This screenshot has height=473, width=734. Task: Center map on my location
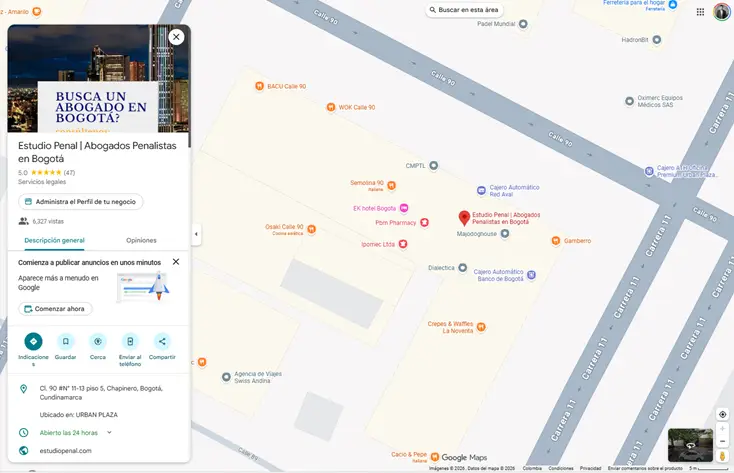click(722, 414)
